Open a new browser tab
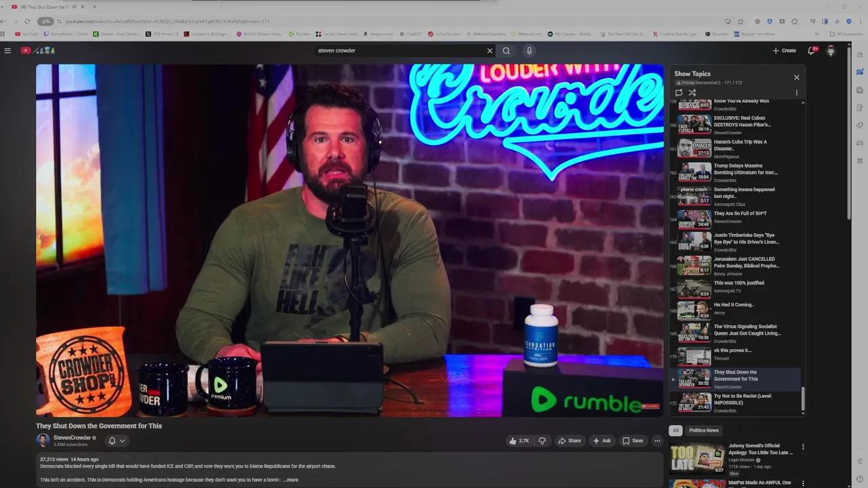The height and width of the screenshot is (488, 868). [94, 7]
